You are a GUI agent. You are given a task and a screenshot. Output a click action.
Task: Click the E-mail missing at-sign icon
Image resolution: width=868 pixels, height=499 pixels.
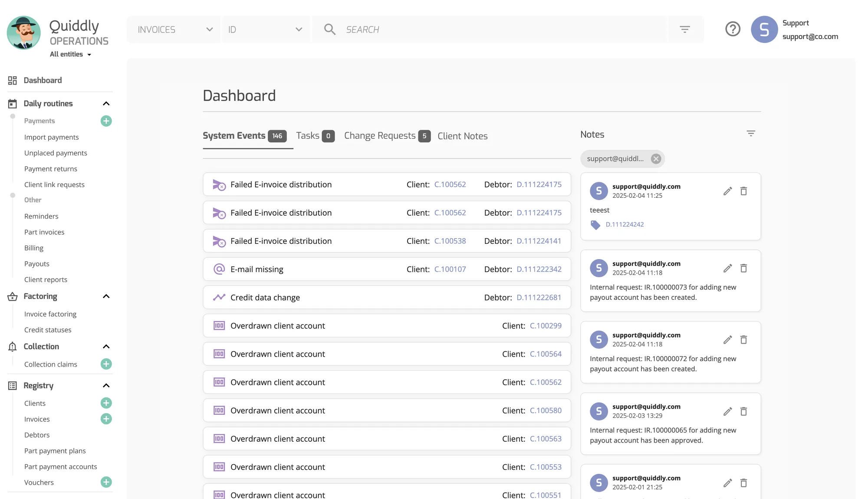click(x=219, y=269)
